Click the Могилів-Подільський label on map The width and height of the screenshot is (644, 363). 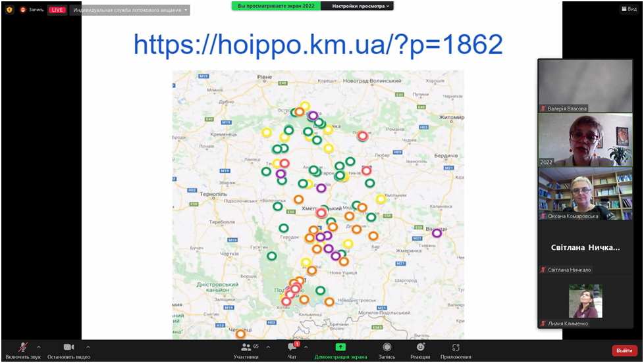pyautogui.click(x=384, y=312)
